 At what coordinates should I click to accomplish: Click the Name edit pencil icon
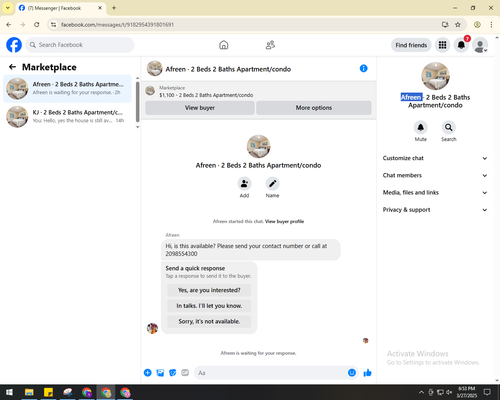[272, 184]
